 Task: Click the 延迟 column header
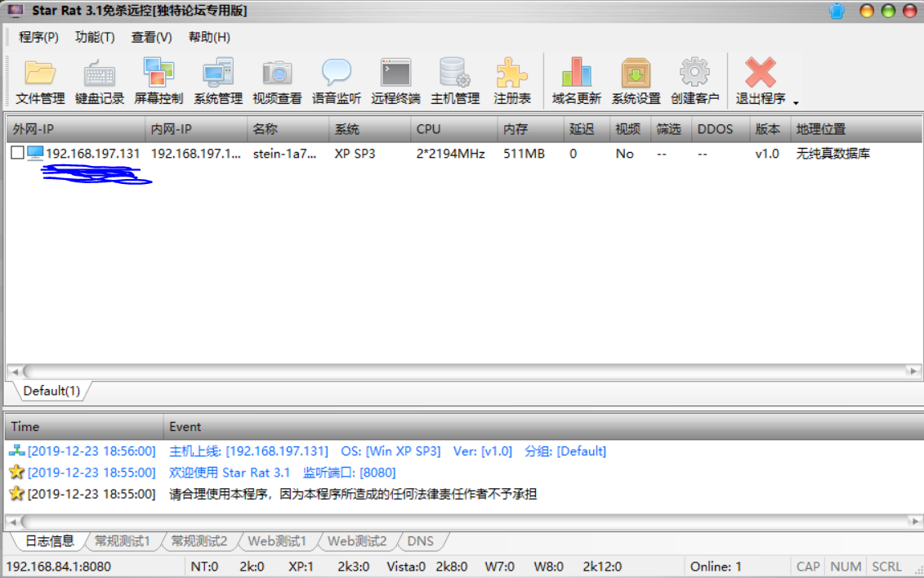pos(587,129)
